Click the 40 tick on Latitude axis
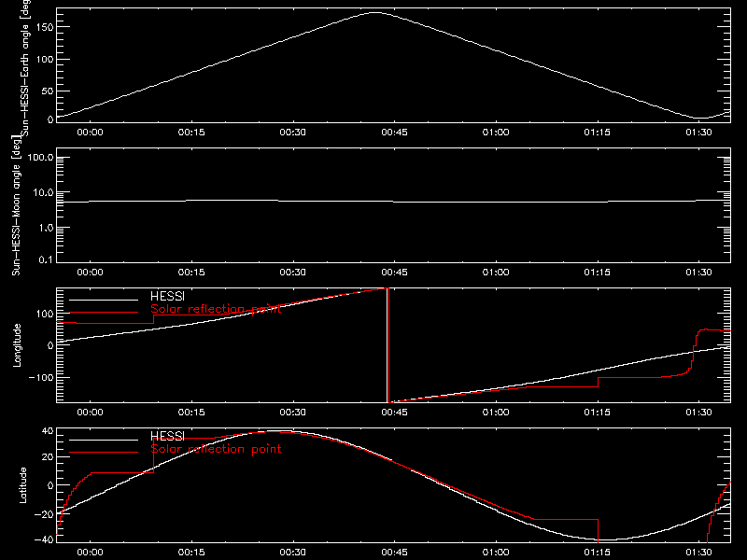Screen dimensions: 747x560 tap(48, 431)
